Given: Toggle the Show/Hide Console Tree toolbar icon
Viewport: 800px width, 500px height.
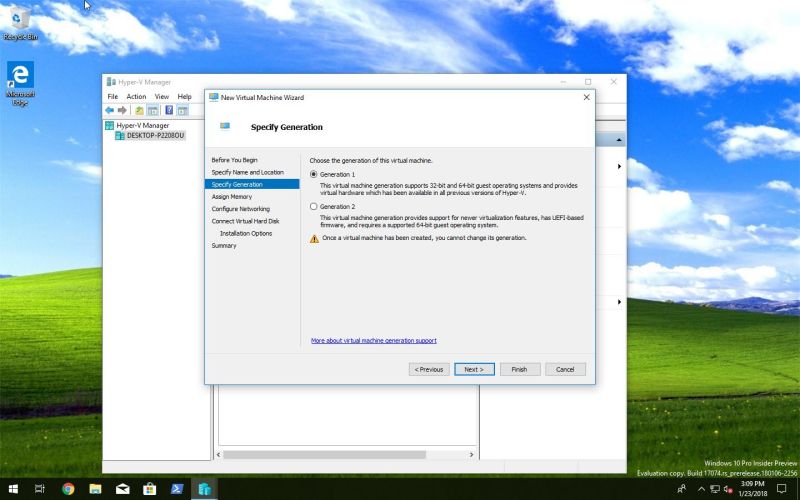Looking at the screenshot, I should (x=152, y=110).
